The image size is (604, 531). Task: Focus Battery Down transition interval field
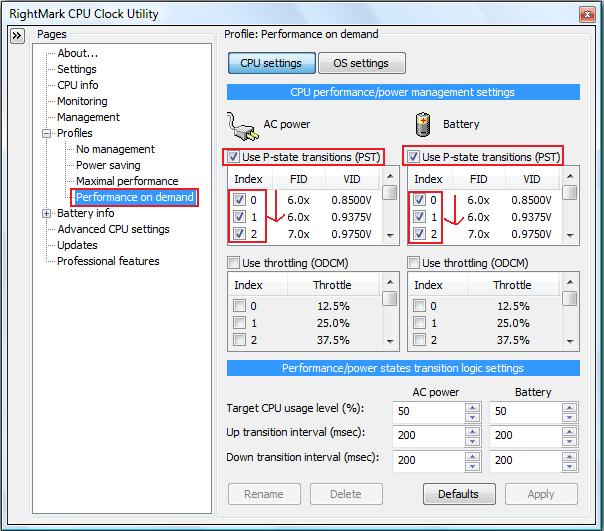[x=525, y=460]
